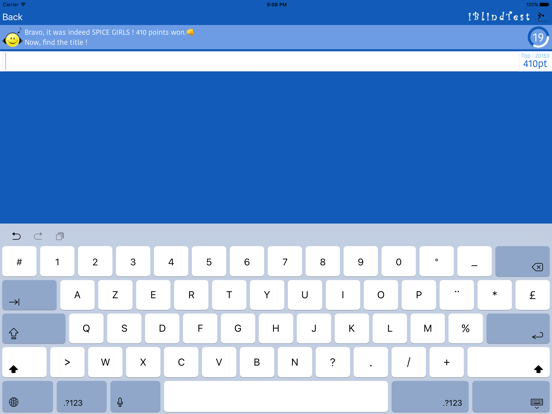Image resolution: width=552 pixels, height=414 pixels.
Task: Tap the D letter key
Action: (x=162, y=328)
